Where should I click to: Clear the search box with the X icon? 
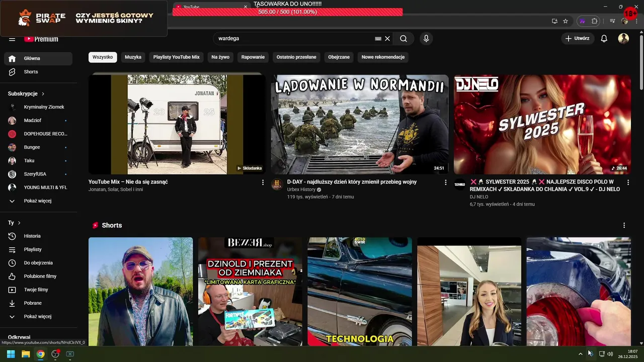387,39
